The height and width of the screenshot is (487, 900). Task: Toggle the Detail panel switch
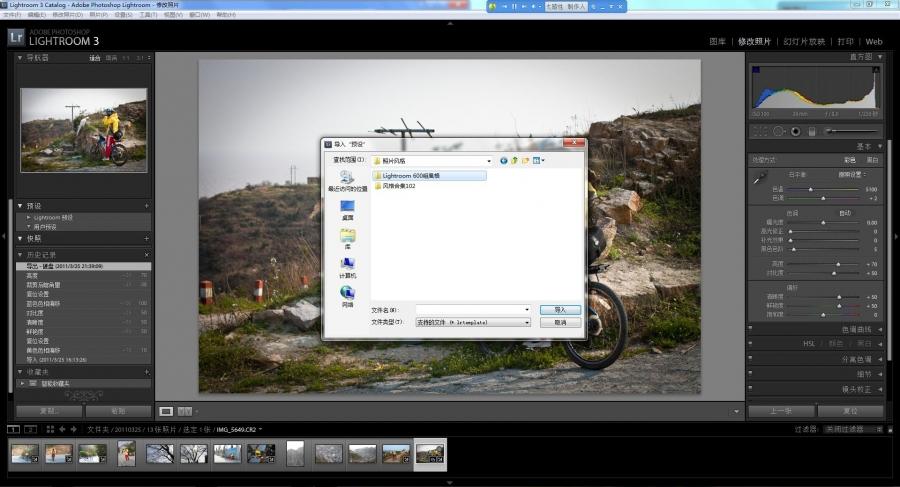click(750, 373)
